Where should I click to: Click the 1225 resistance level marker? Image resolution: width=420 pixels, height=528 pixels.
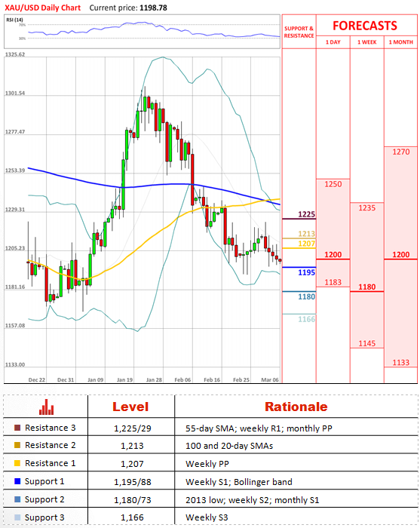click(x=307, y=214)
